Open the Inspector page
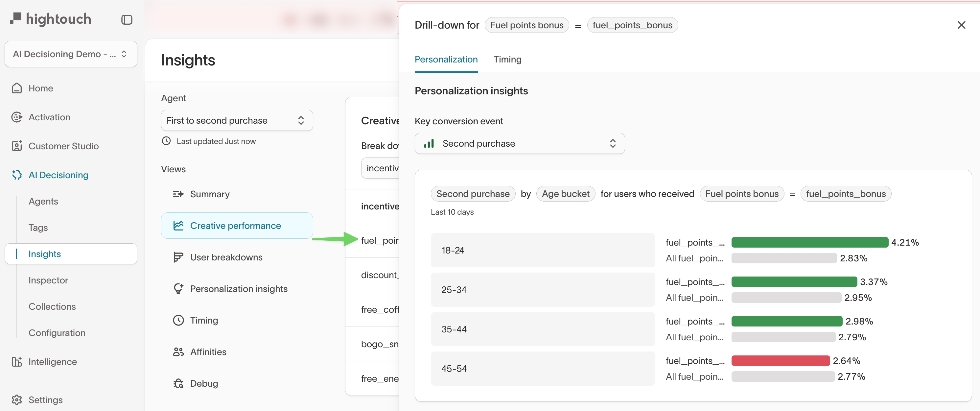This screenshot has height=411, width=980. coord(48,280)
